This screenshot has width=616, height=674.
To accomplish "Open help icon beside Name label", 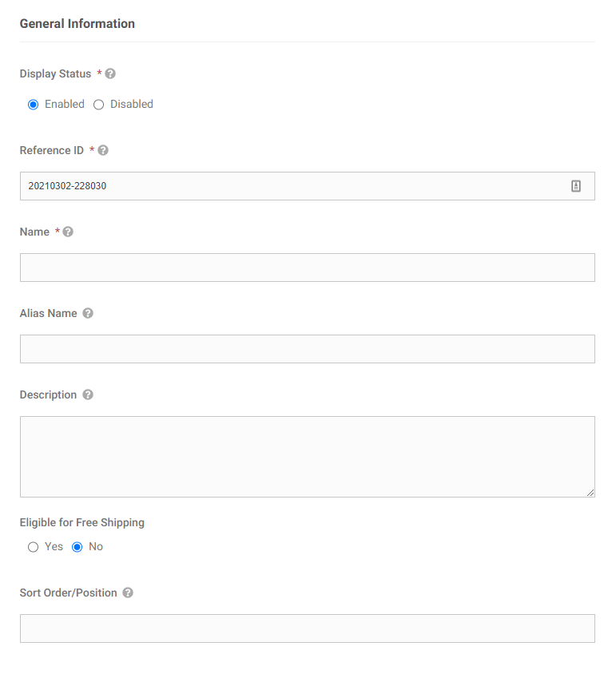I will click(68, 232).
